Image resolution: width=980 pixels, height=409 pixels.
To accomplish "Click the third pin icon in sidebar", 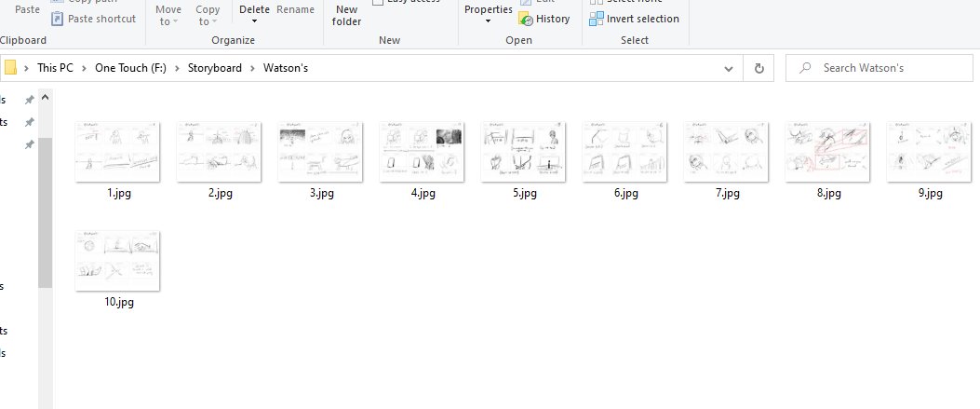I will click(x=29, y=144).
